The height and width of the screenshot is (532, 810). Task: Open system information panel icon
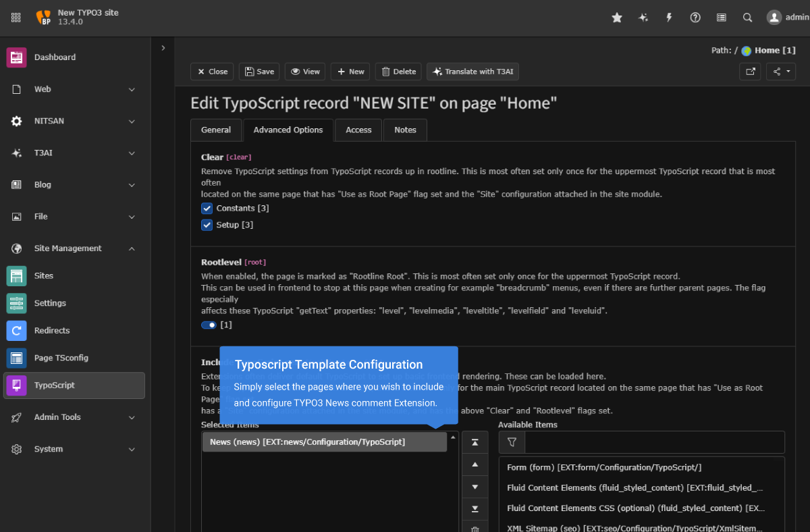pyautogui.click(x=721, y=18)
